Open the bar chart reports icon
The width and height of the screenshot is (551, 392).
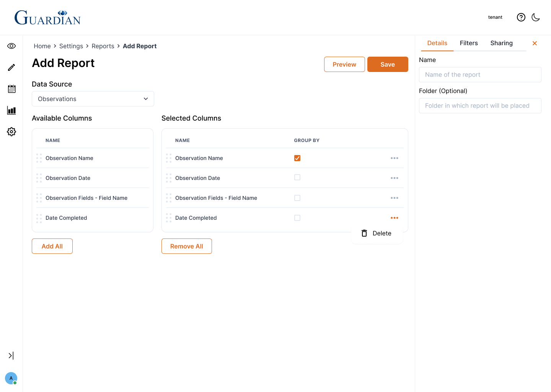coord(11,111)
